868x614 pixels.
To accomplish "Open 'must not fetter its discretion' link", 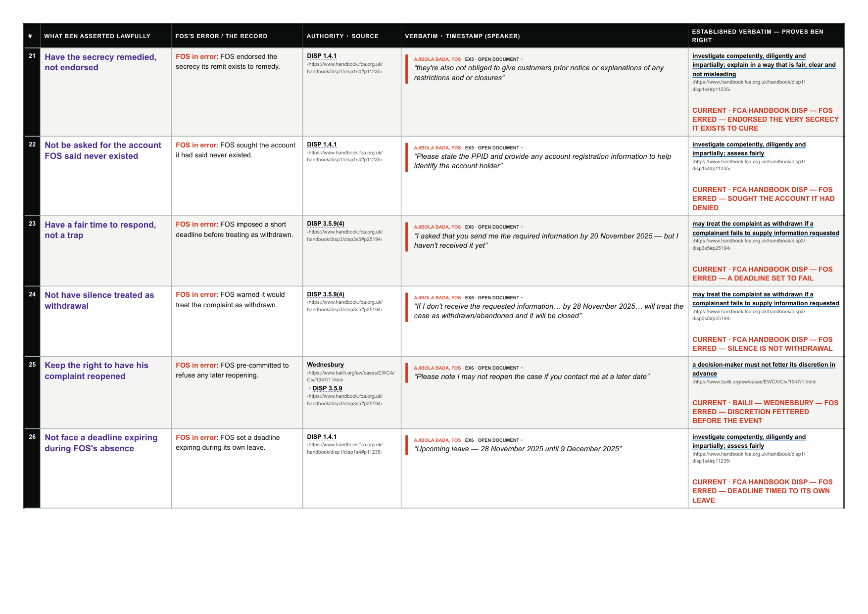I will [764, 369].
